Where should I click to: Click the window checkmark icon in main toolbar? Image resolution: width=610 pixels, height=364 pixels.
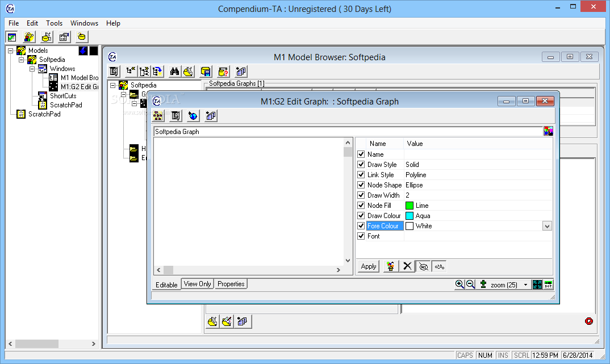pos(12,37)
